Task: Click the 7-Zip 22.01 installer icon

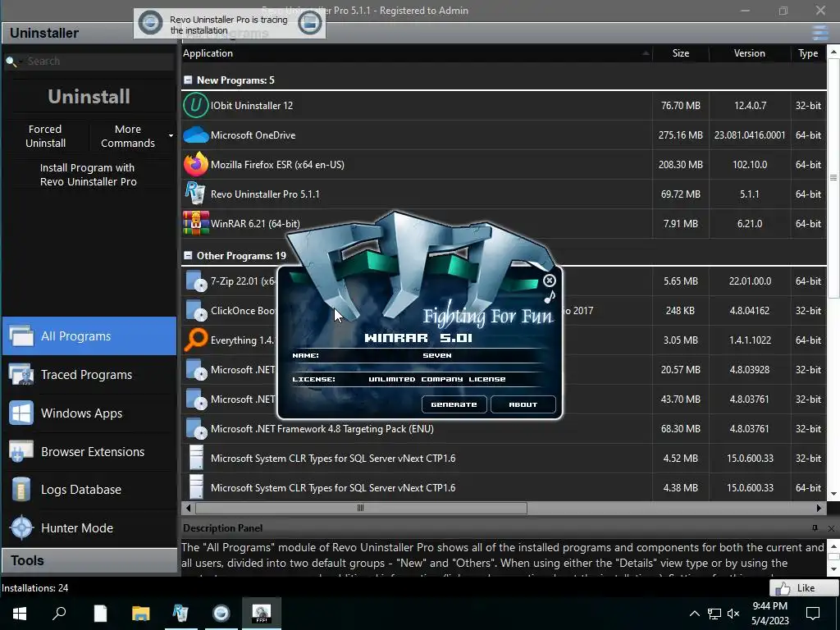Action: tap(196, 281)
